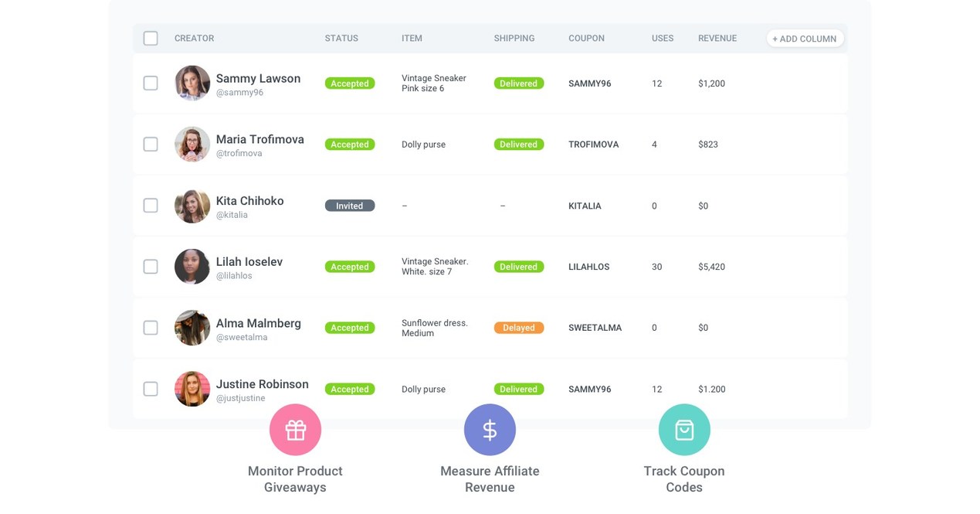Click the STATUS column header
The image size is (980, 514).
pos(341,38)
